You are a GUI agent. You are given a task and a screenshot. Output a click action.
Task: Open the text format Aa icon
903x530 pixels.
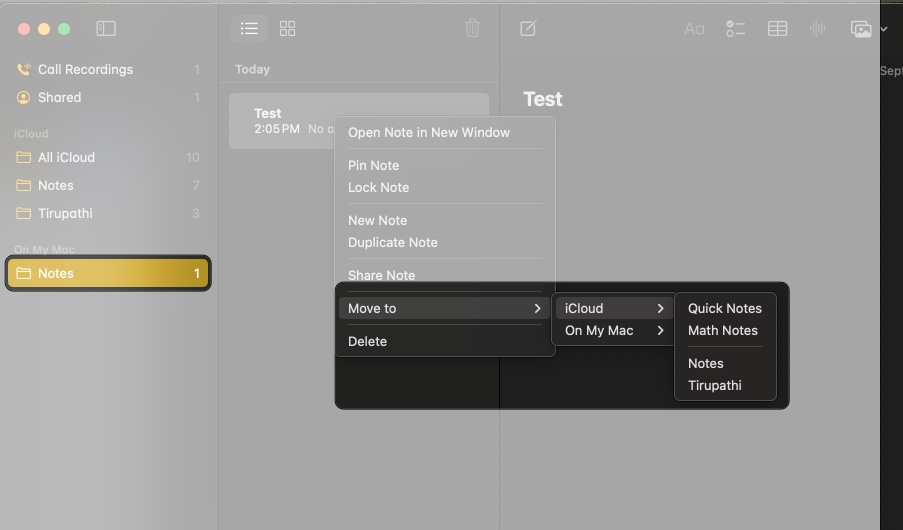coord(694,29)
